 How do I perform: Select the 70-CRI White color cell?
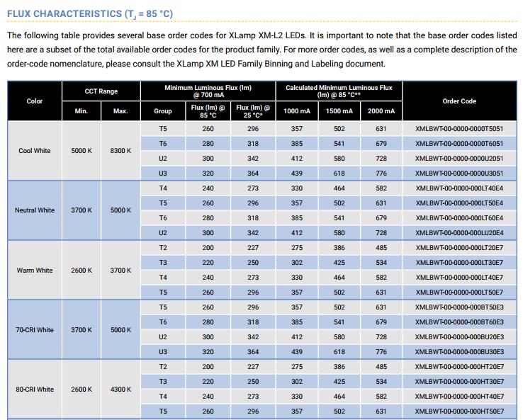[35, 330]
